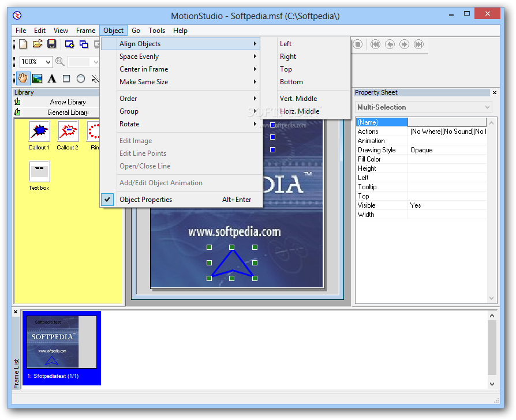Click the blue arrow shape on canvas
The width and height of the screenshot is (516, 420).
point(233,262)
